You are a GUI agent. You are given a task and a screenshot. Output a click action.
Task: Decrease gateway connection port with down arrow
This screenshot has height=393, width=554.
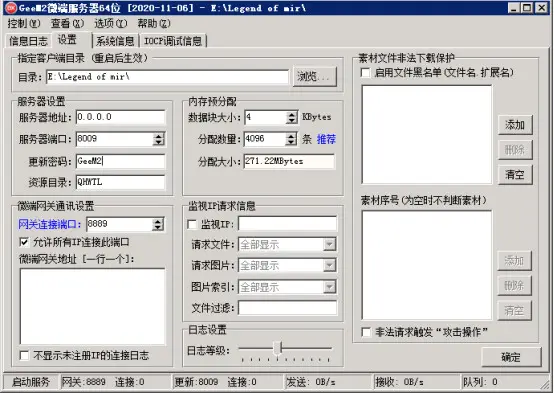158,227
